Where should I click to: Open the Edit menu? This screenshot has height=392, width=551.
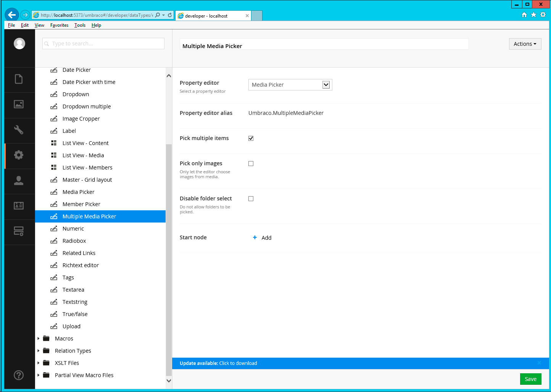[x=25, y=25]
